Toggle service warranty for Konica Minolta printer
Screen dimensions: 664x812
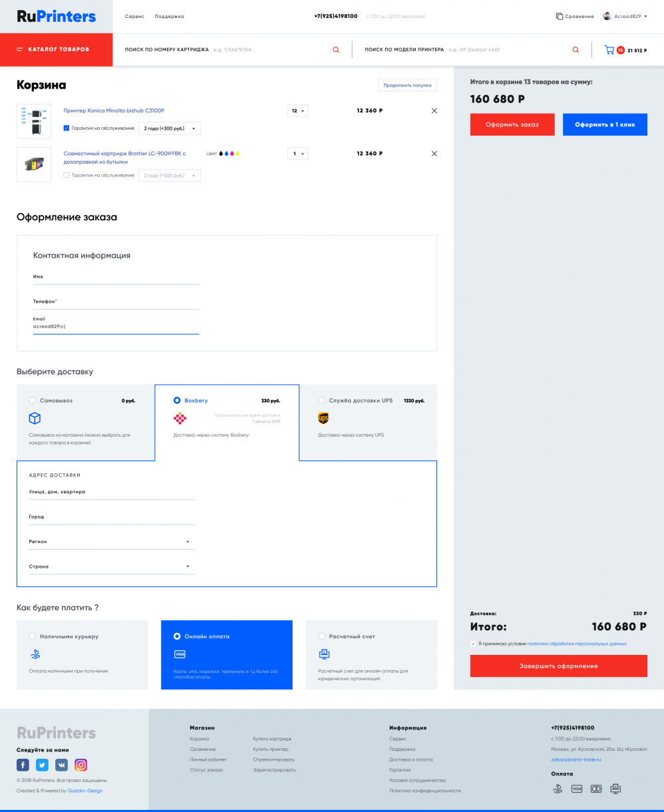(67, 128)
